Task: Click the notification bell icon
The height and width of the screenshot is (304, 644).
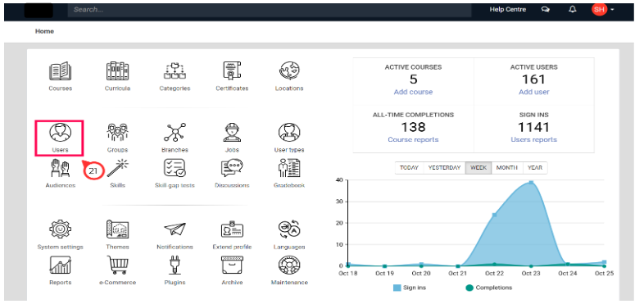Action: point(572,10)
